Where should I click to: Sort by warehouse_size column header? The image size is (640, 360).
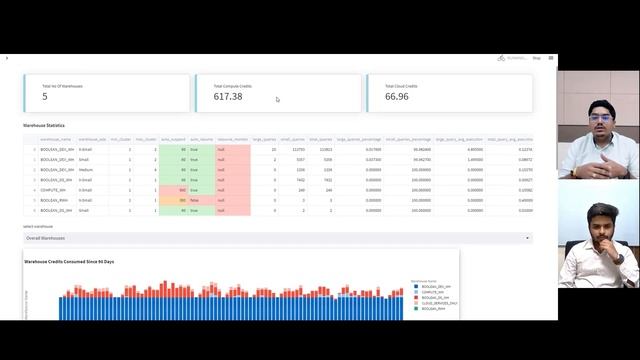coord(92,140)
